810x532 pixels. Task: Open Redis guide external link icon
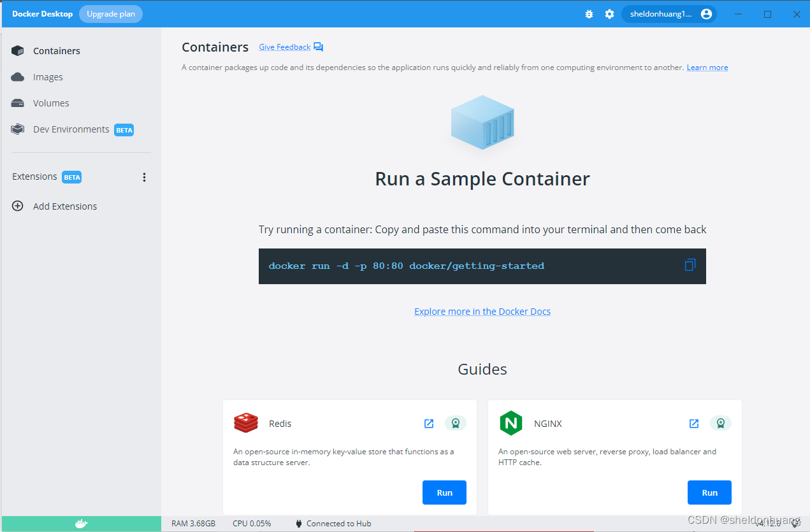[x=429, y=424]
